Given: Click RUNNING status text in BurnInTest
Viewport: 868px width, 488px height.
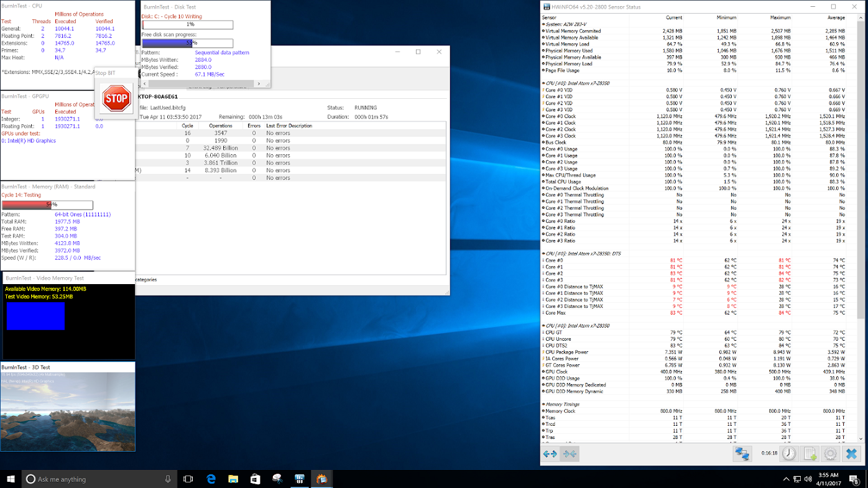Looking at the screenshot, I should point(366,108).
